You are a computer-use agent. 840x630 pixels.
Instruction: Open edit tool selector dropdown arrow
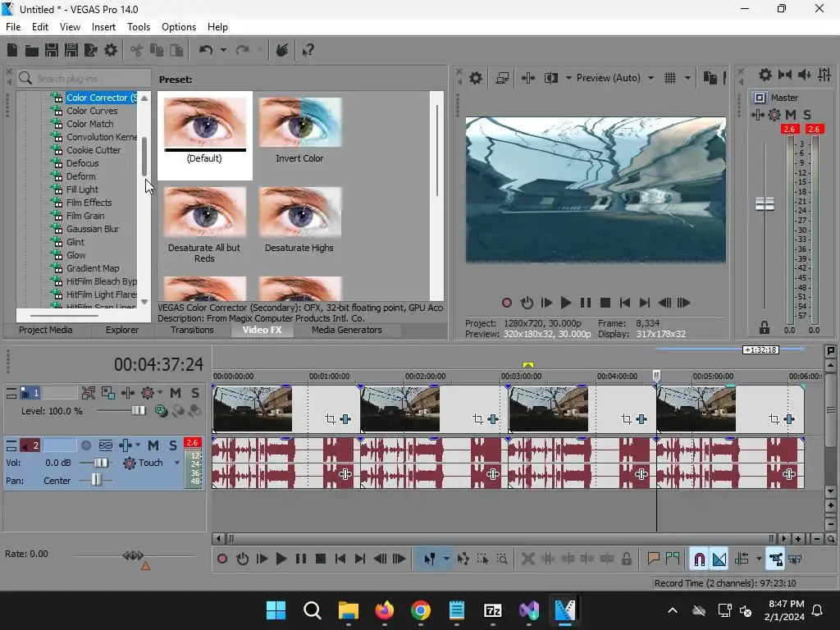click(x=446, y=559)
